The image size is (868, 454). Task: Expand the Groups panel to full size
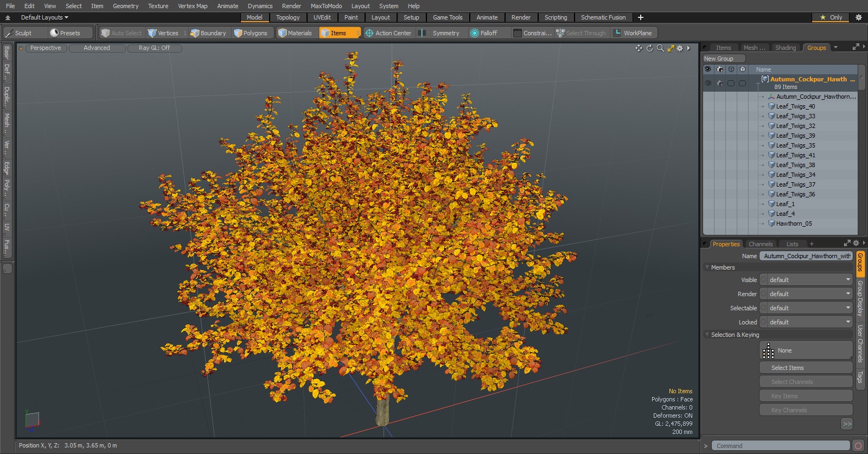pyautogui.click(x=856, y=47)
